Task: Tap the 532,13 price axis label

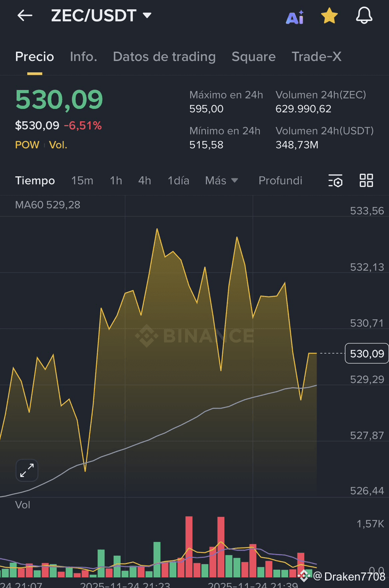Action: click(367, 267)
